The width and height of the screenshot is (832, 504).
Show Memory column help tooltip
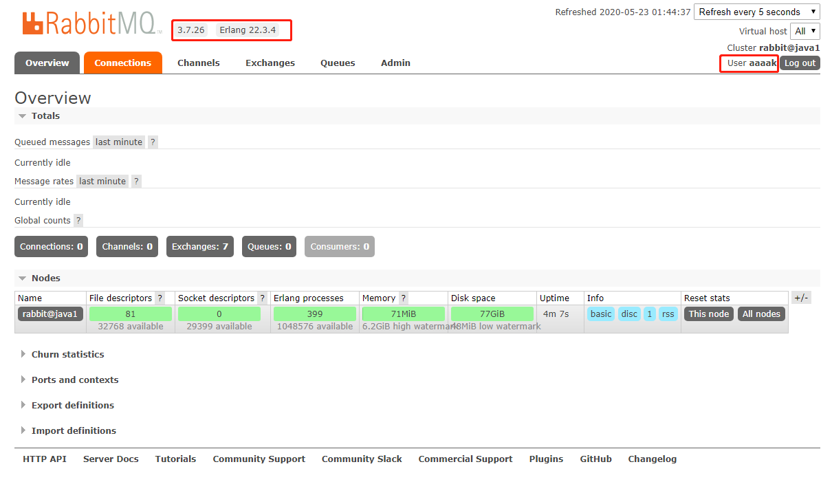pyautogui.click(x=404, y=298)
